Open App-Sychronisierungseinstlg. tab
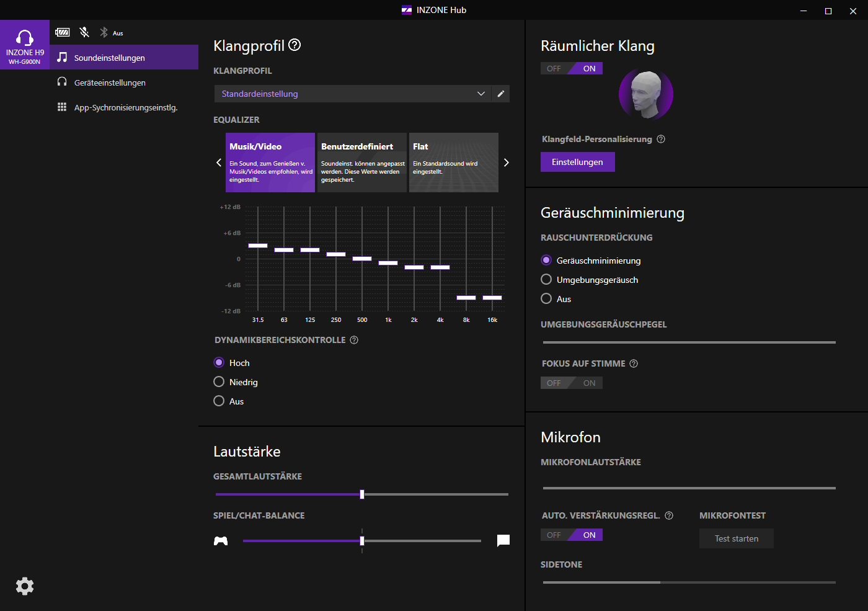This screenshot has height=611, width=868. pos(124,107)
